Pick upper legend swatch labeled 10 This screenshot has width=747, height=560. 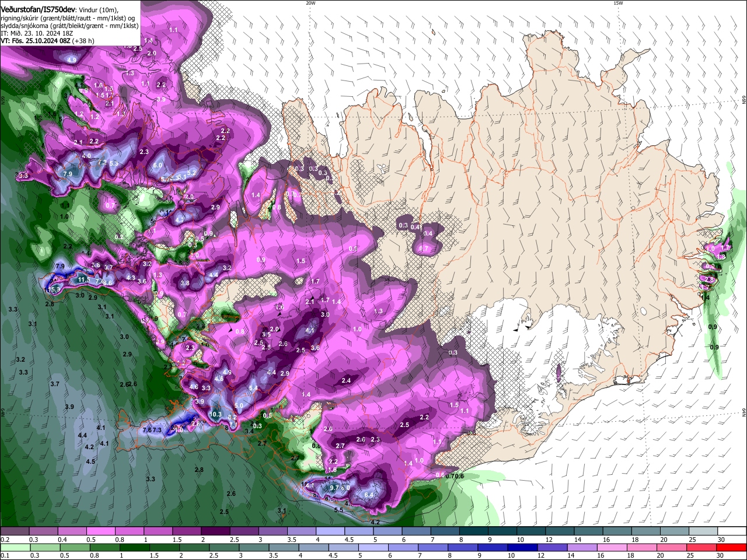531,531
